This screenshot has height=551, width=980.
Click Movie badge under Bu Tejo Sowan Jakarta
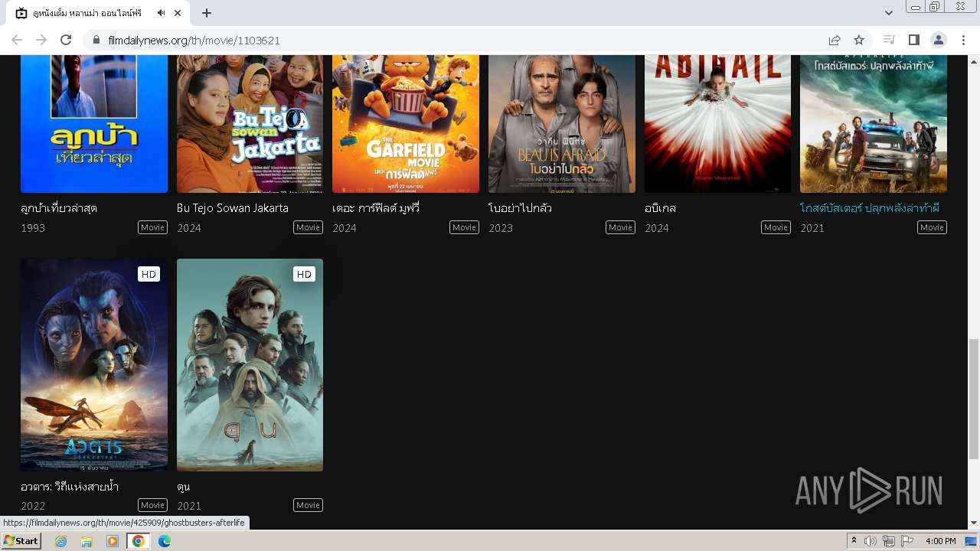tap(309, 227)
